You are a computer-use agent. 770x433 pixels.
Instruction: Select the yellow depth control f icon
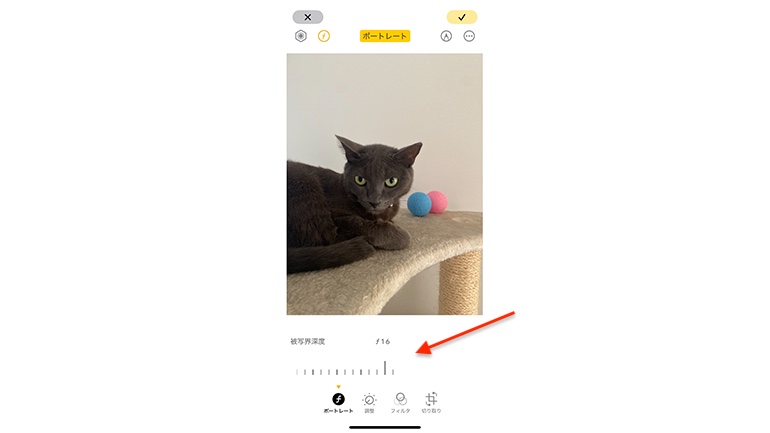click(324, 36)
